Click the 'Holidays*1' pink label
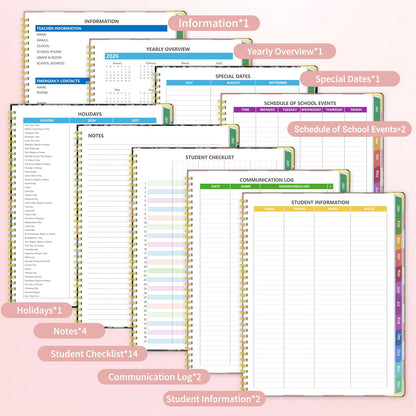The width and height of the screenshot is (416, 416). pos(37,310)
